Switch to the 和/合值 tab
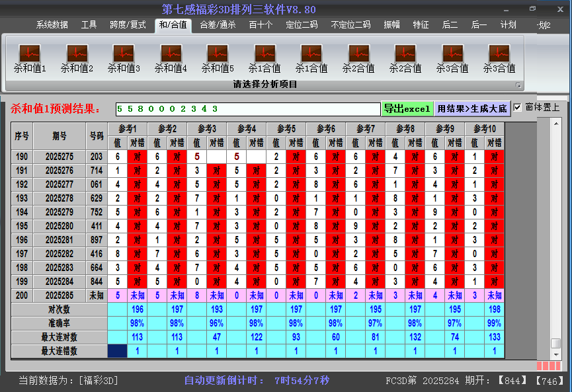The width and height of the screenshot is (572, 392). pos(171,25)
